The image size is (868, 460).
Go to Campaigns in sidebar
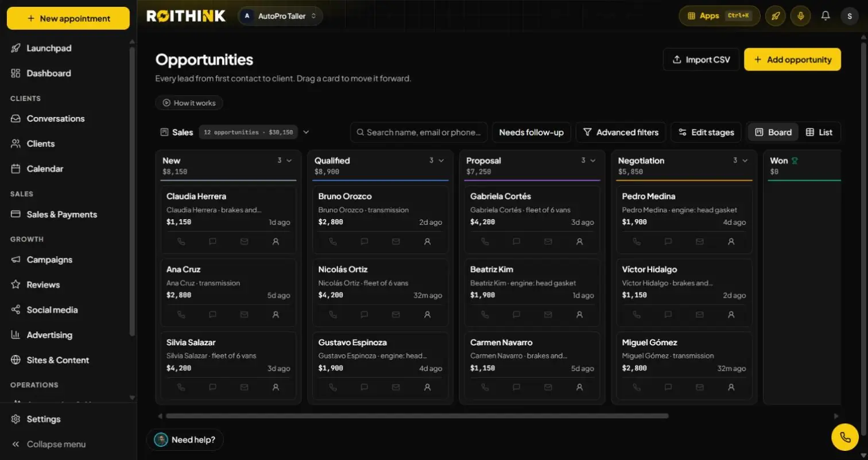coord(49,260)
